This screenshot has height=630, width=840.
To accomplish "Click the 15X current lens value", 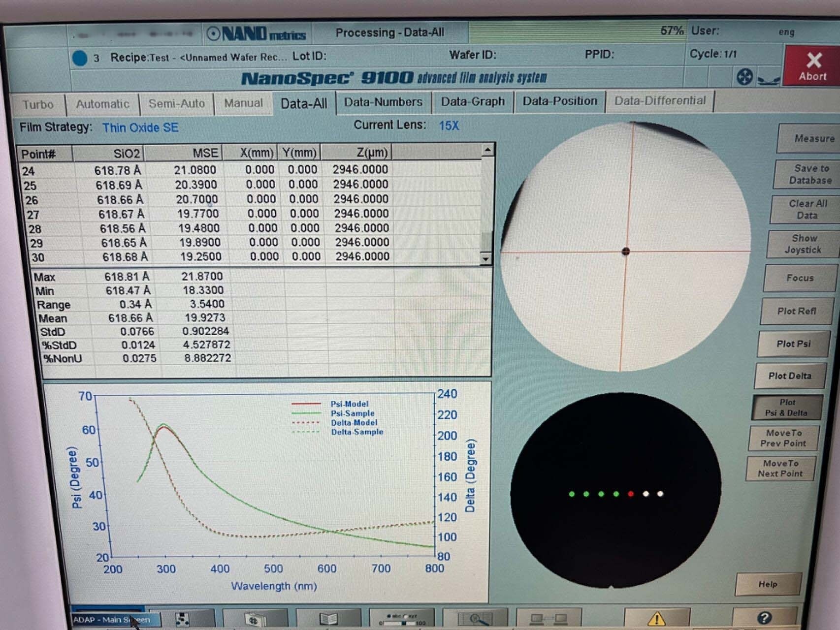I will [449, 126].
